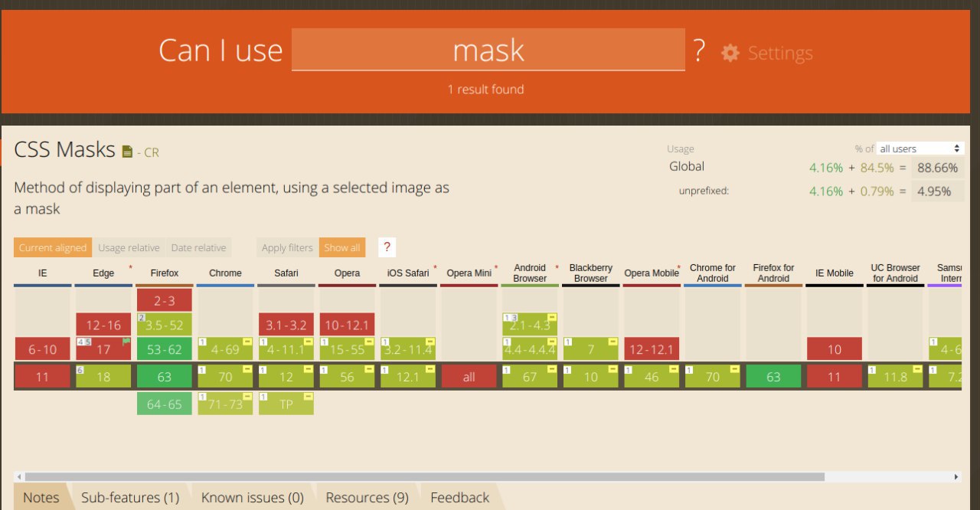The width and height of the screenshot is (980, 510).
Task: Open the Notes tab
Action: (x=41, y=497)
